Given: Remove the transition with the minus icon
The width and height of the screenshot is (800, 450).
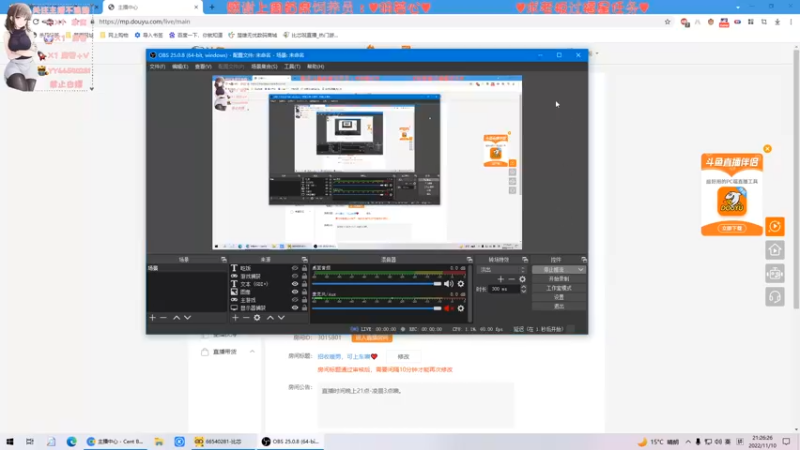Looking at the screenshot, I should coord(511,279).
